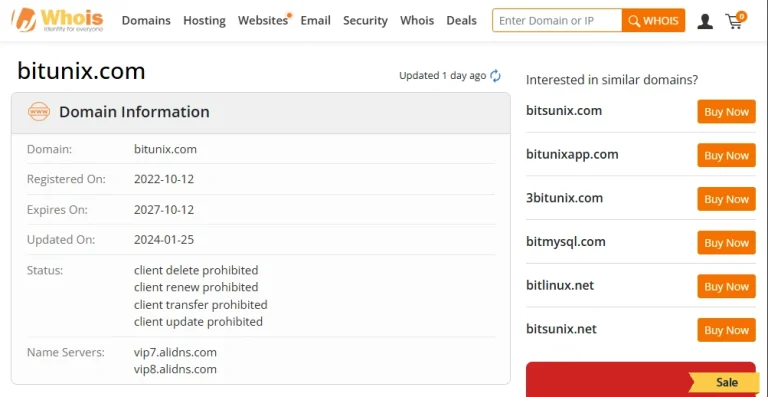
Task: Buy Now for bitsunix.com
Action: 726,112
